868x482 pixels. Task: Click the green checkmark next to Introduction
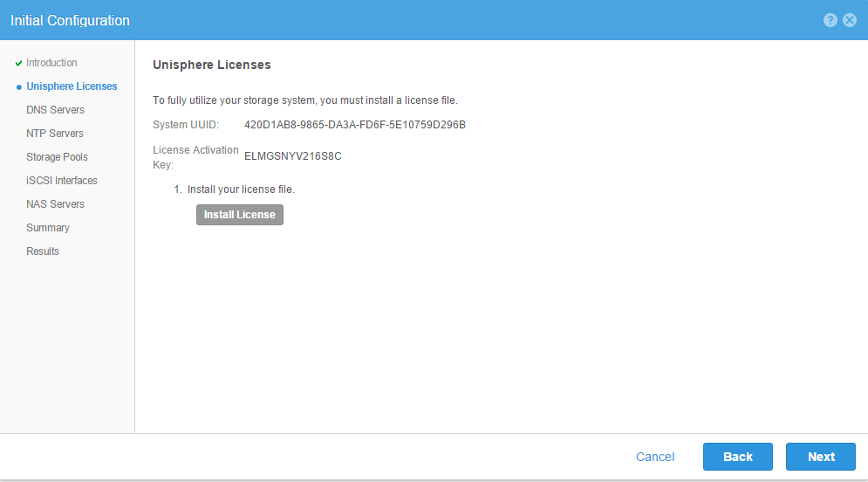pos(19,63)
